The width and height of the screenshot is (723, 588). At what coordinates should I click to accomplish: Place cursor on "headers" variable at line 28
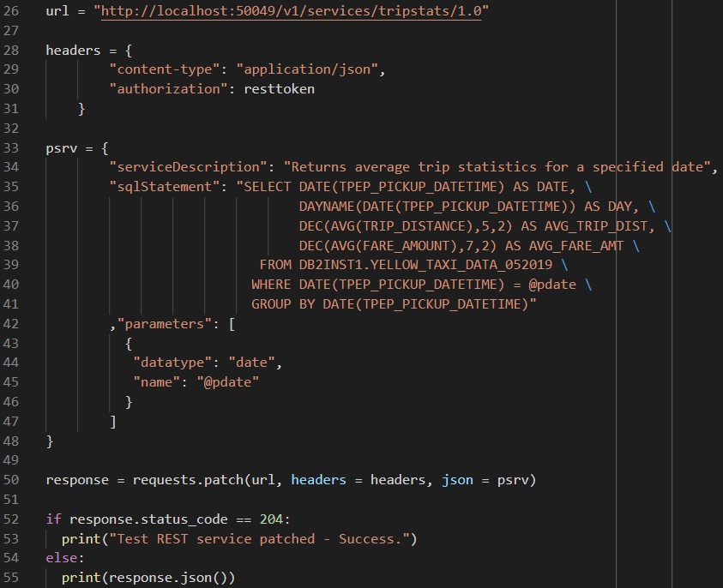pyautogui.click(x=73, y=51)
